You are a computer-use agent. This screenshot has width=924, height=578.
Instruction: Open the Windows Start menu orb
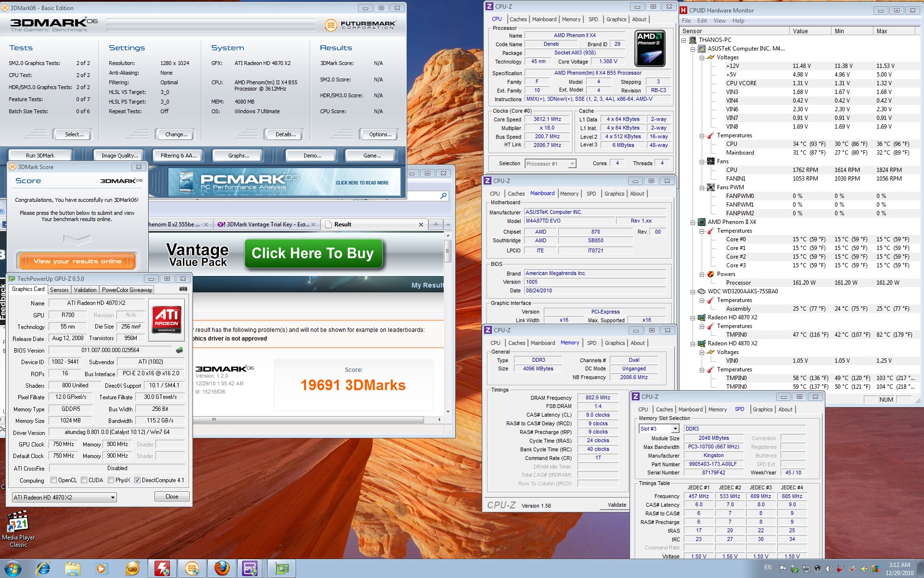[x=13, y=568]
